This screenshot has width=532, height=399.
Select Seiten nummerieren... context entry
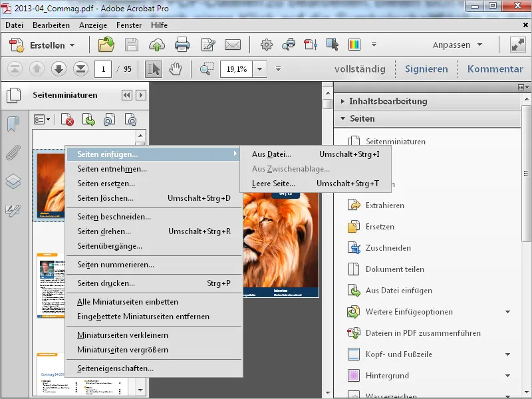154,265
